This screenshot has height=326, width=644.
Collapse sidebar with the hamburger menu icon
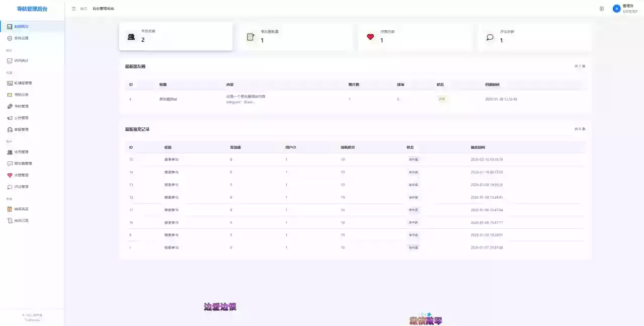73,9
